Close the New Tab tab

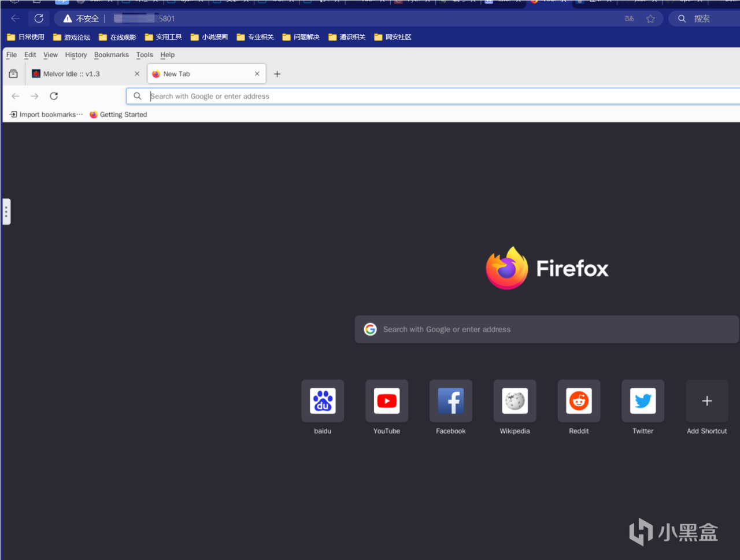(x=257, y=74)
